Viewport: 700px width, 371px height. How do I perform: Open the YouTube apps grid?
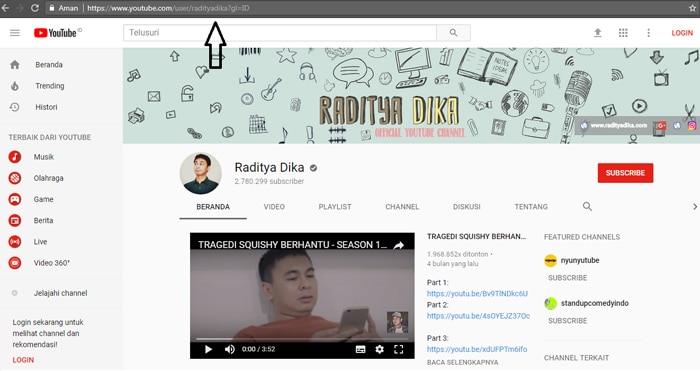coord(623,33)
